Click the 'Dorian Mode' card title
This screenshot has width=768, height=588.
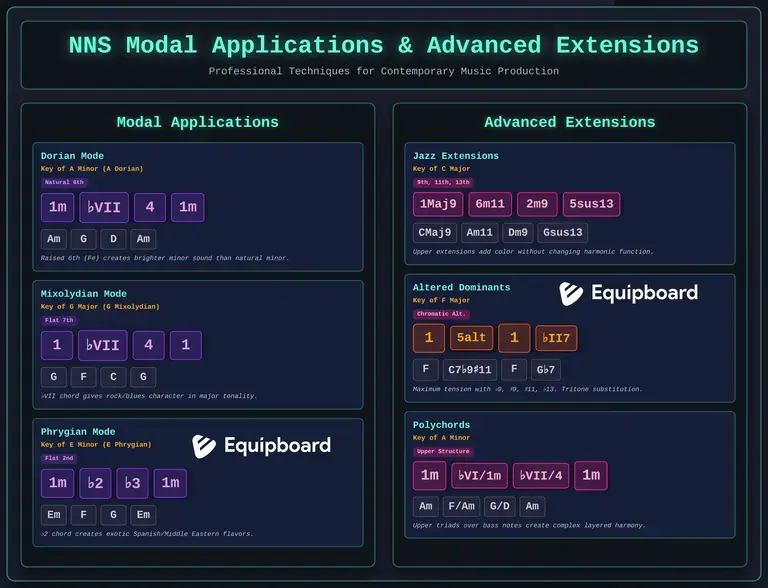[x=72, y=156]
